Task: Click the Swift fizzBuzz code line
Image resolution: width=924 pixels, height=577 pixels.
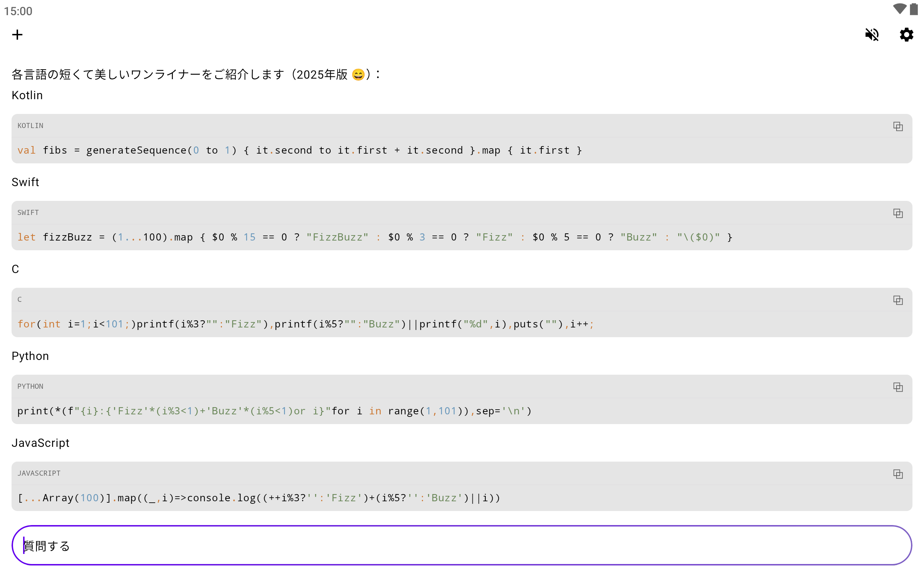Action: (374, 237)
